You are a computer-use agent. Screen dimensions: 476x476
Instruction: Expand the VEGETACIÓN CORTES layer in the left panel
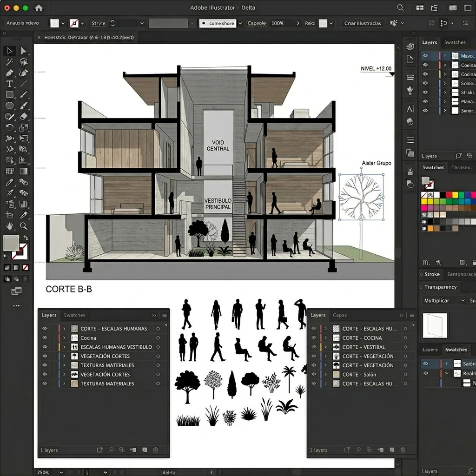pos(65,356)
